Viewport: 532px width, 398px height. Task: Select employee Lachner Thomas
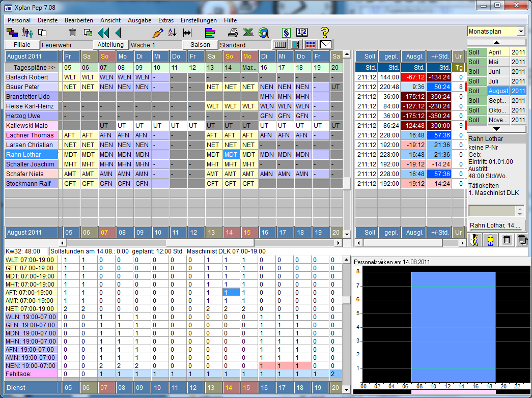pyautogui.click(x=31, y=135)
